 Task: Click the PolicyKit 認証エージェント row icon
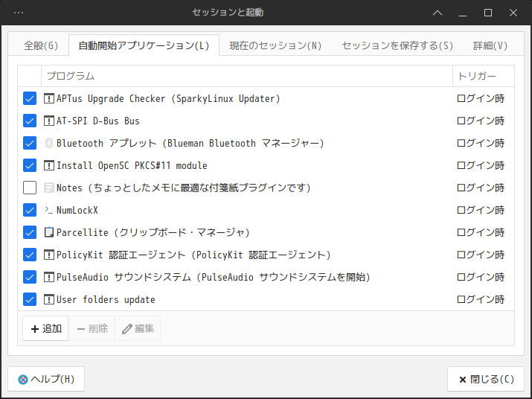click(x=49, y=255)
